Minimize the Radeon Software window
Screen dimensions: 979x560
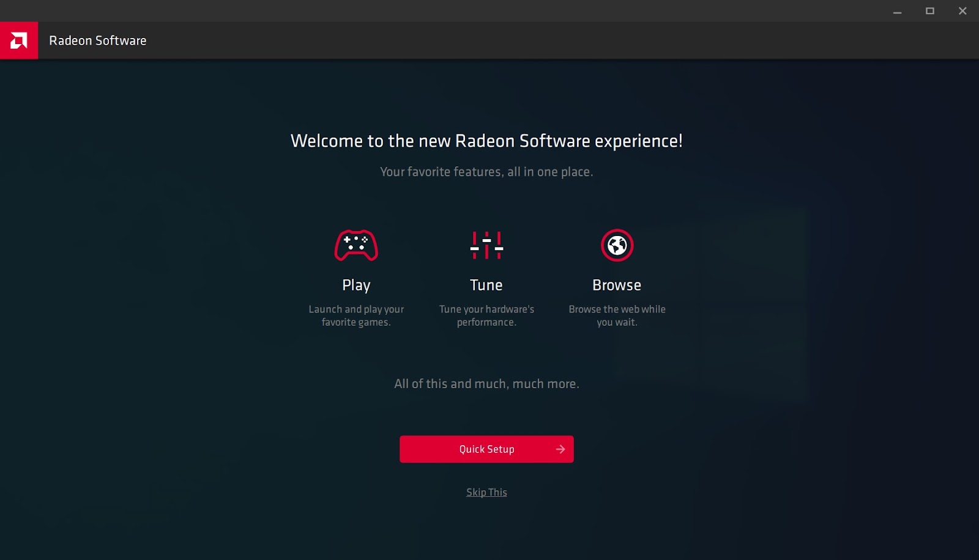click(897, 11)
